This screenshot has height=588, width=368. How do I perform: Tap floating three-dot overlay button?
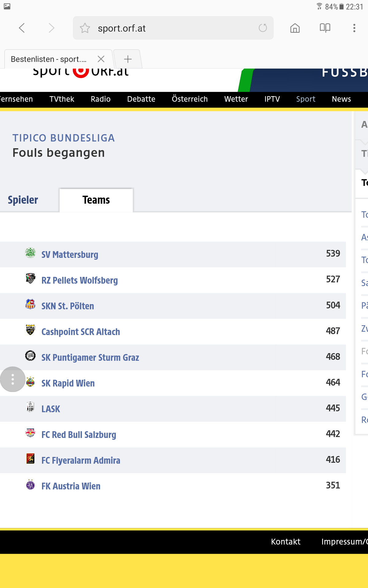coord(13,379)
